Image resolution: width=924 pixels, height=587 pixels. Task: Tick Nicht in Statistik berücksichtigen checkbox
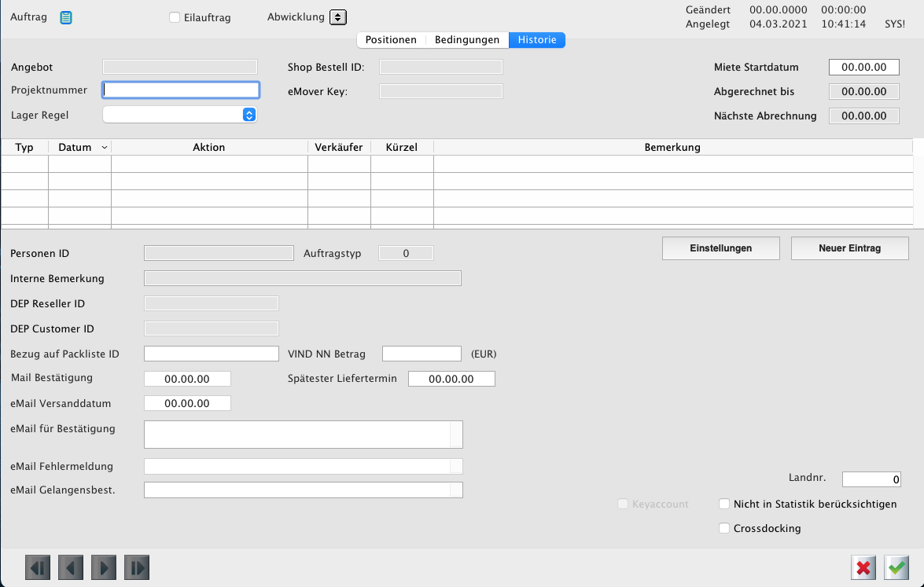724,504
